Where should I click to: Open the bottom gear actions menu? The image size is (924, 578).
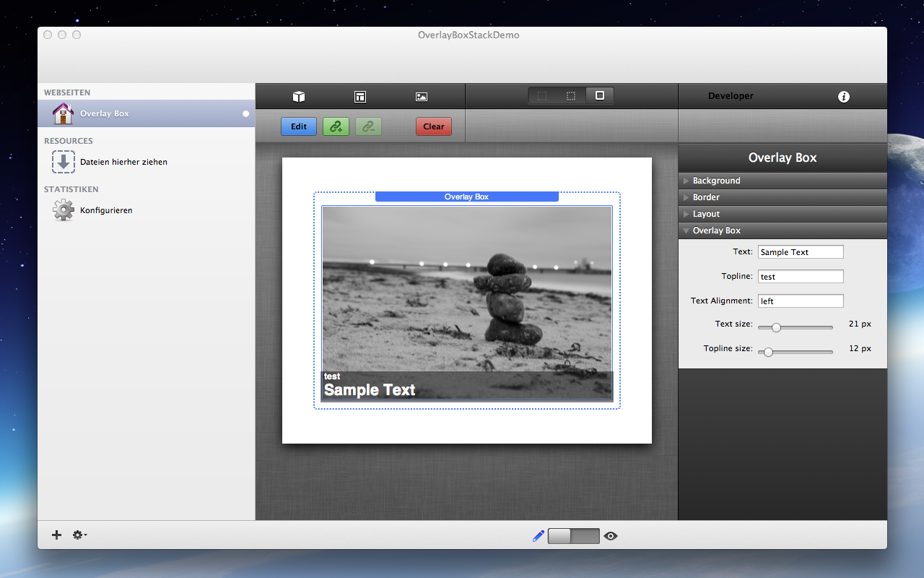pos(79,535)
